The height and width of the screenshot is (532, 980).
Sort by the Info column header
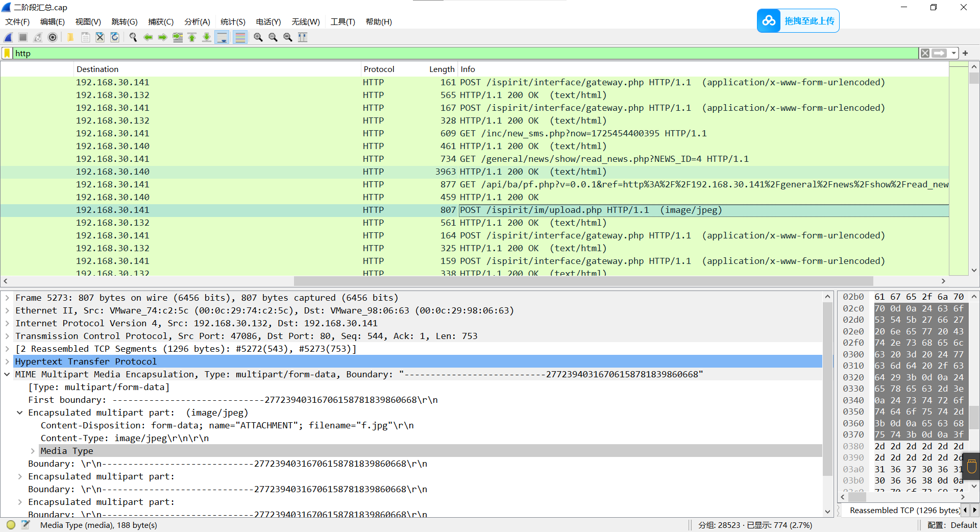(703, 69)
